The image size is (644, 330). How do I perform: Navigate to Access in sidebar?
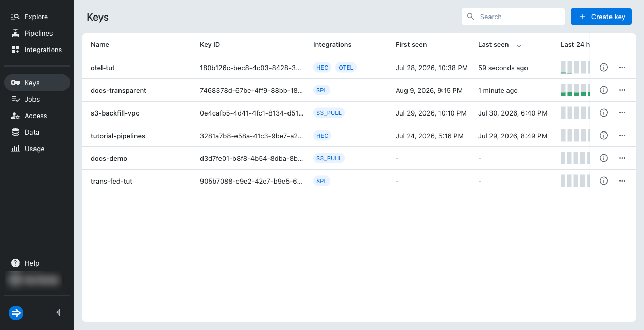pyautogui.click(x=37, y=115)
